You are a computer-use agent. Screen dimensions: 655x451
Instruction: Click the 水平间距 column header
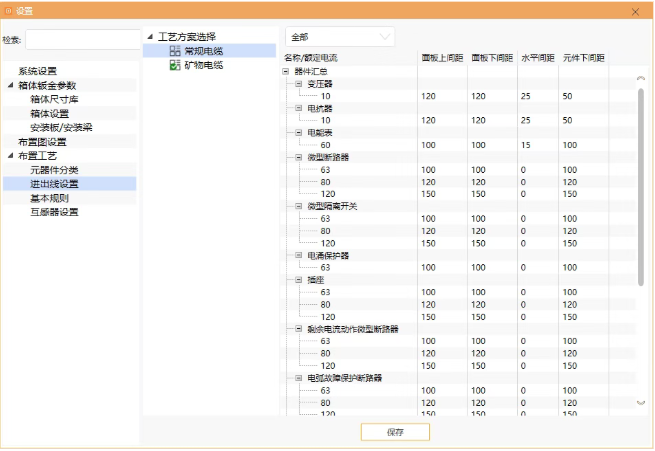point(538,58)
